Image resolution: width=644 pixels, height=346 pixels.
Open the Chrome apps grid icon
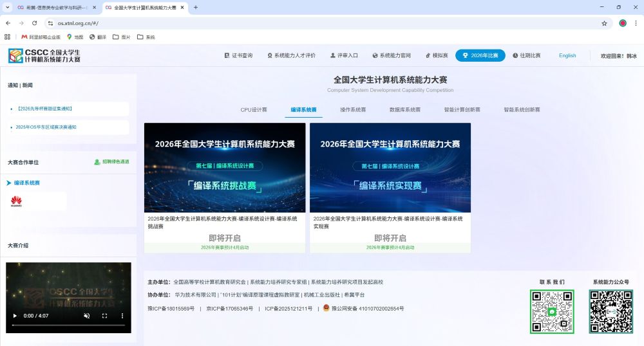coord(8,37)
